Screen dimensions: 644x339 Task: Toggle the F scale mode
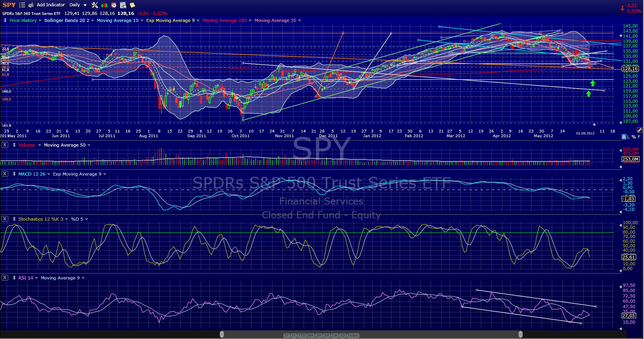click(639, 137)
